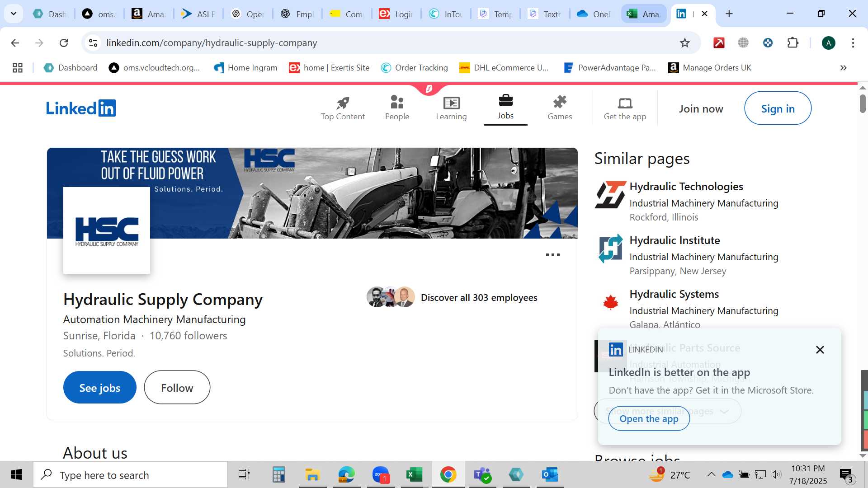Open Task View from the taskbar
868x488 pixels.
[244, 475]
